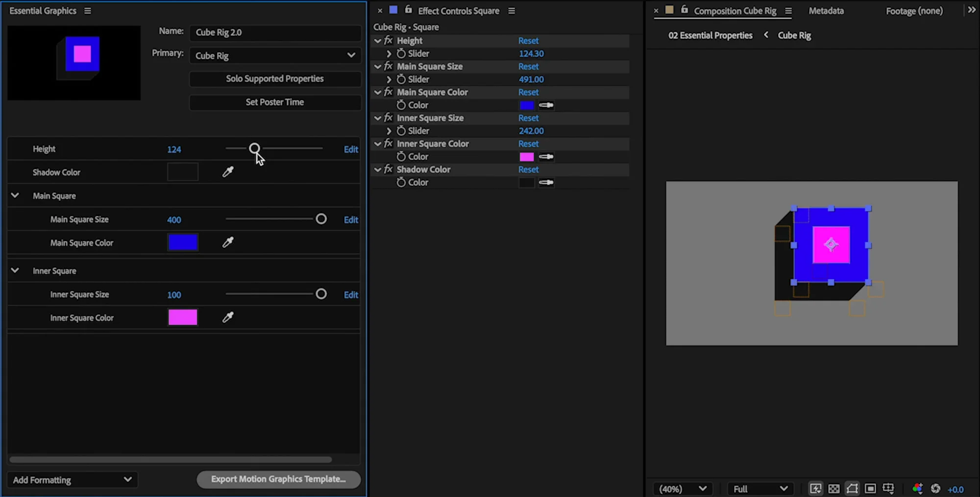The image size is (980, 497).
Task: Open the Inner Square Color magenta swatch
Action: point(183,317)
